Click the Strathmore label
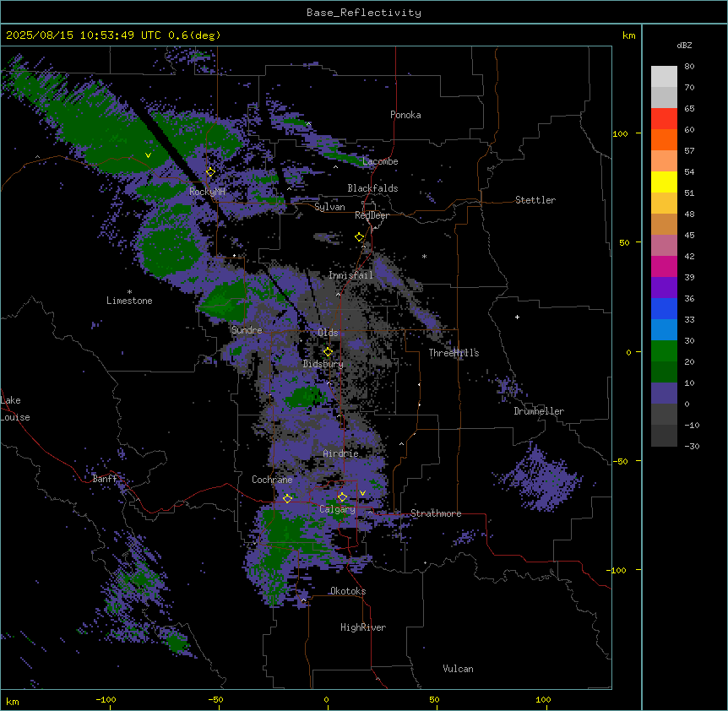 [436, 513]
